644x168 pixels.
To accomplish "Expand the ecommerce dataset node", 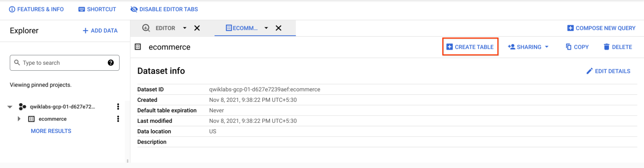I will click(x=19, y=119).
